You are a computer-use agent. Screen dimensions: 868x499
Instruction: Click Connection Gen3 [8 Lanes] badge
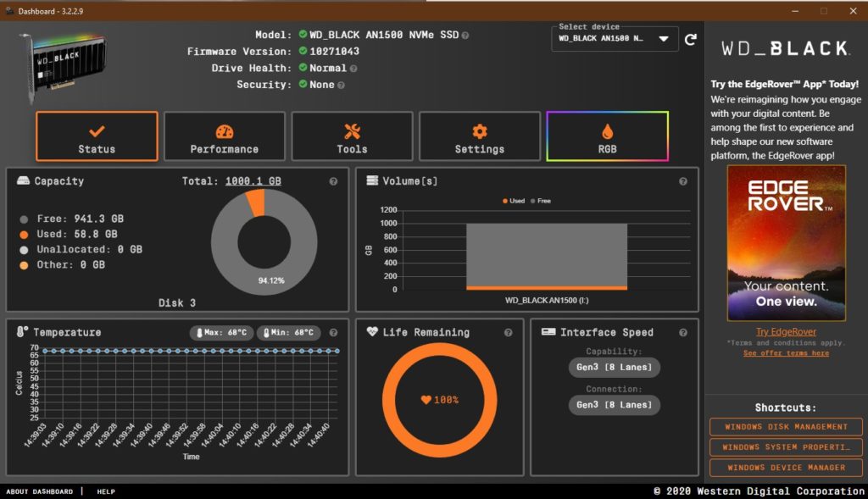614,404
